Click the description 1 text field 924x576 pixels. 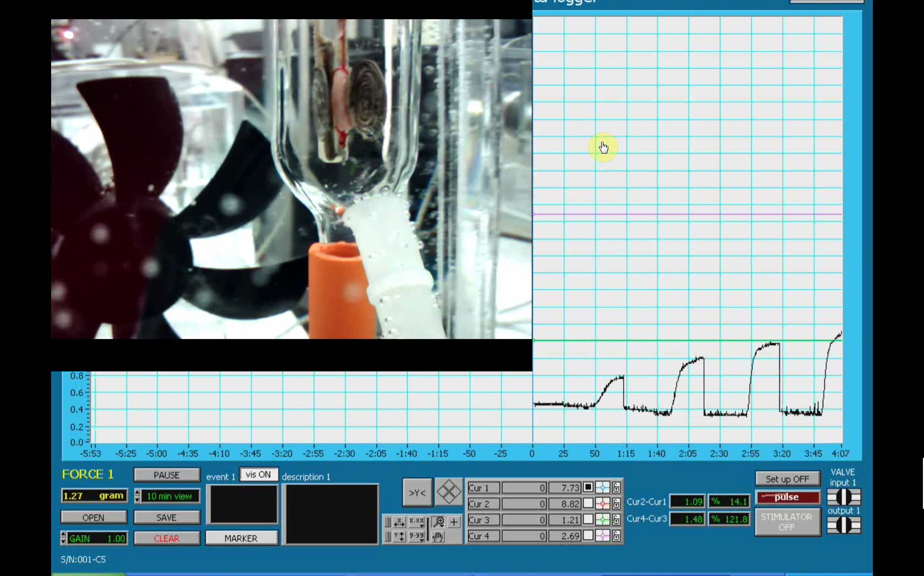click(x=330, y=514)
